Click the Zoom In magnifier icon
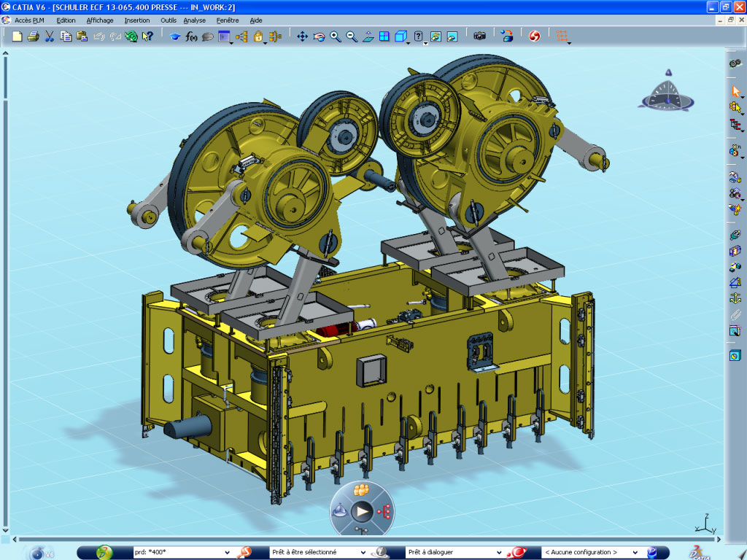 pyautogui.click(x=336, y=36)
